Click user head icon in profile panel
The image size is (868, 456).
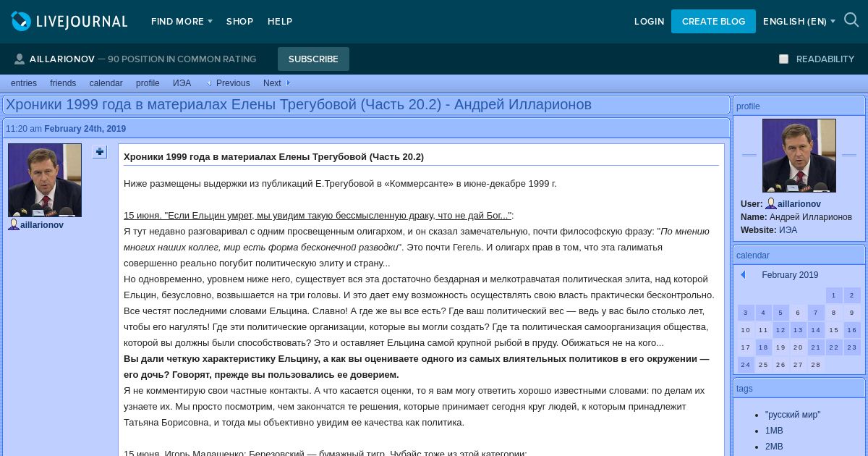(x=771, y=204)
